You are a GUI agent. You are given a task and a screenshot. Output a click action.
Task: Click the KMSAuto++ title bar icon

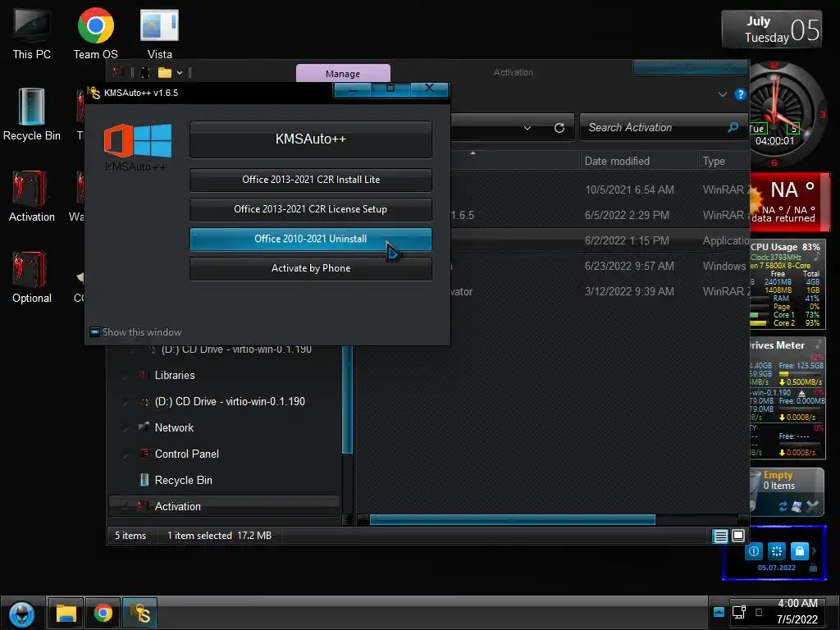click(94, 93)
